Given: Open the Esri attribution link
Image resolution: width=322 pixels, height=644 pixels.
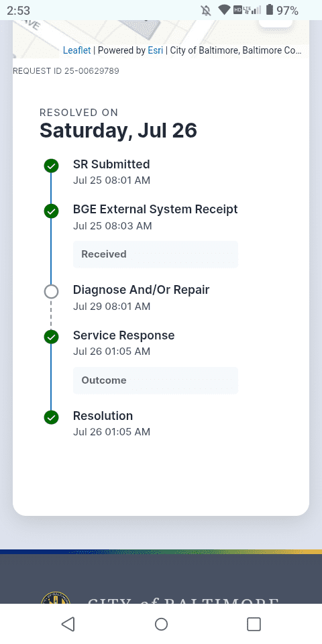Looking at the screenshot, I should tap(155, 50).
